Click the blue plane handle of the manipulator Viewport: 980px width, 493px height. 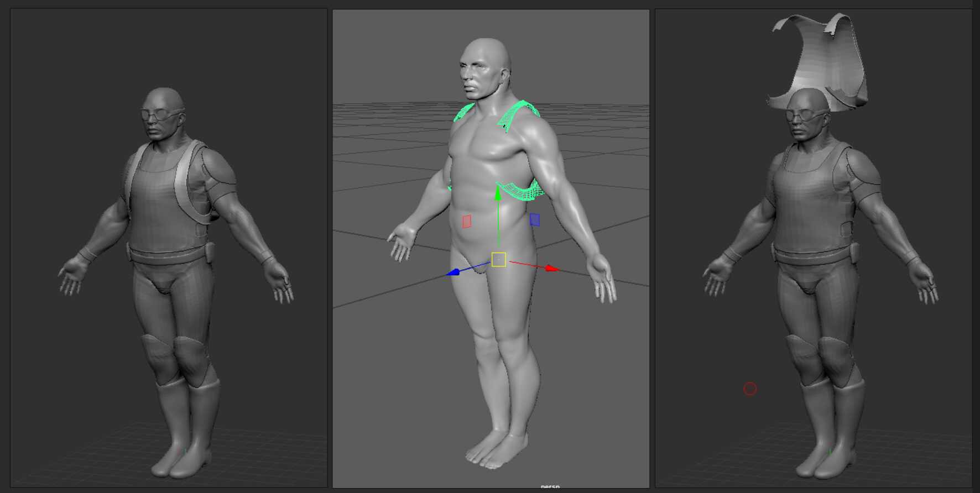534,219
